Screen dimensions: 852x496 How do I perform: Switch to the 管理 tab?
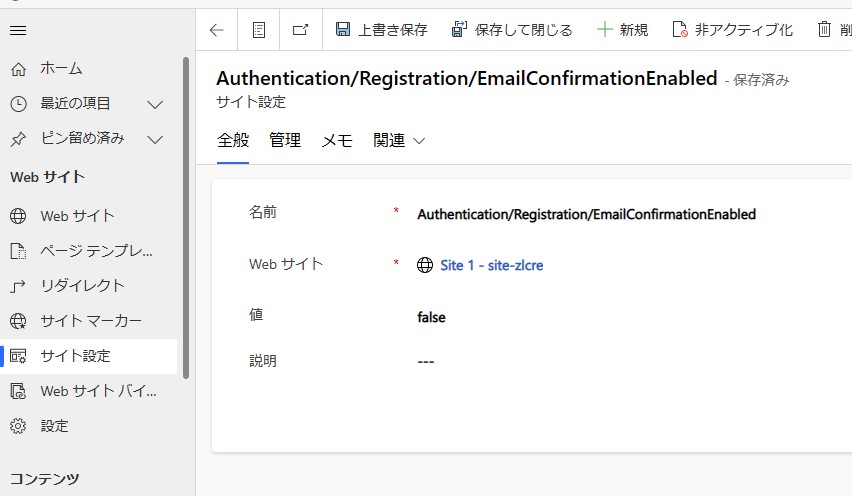click(285, 141)
